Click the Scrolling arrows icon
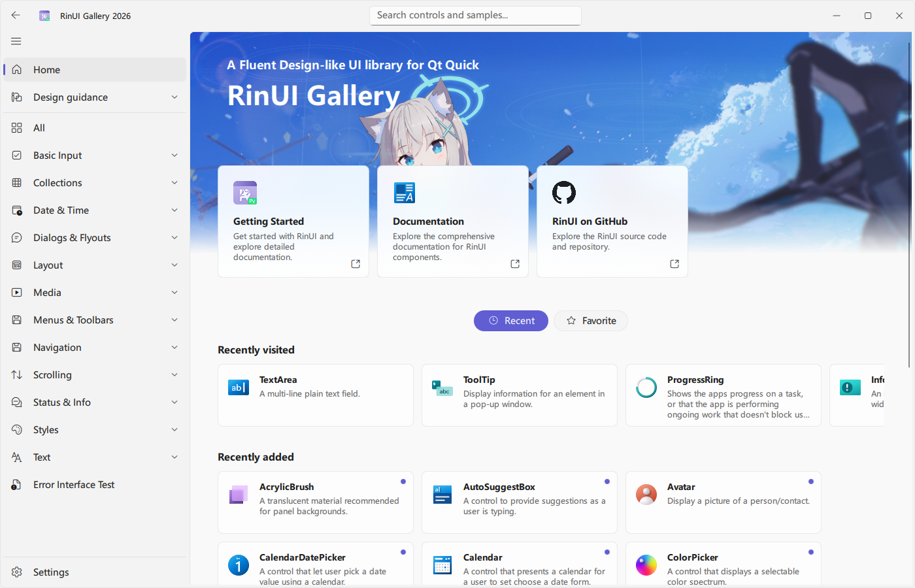This screenshot has height=588, width=915. 17,375
